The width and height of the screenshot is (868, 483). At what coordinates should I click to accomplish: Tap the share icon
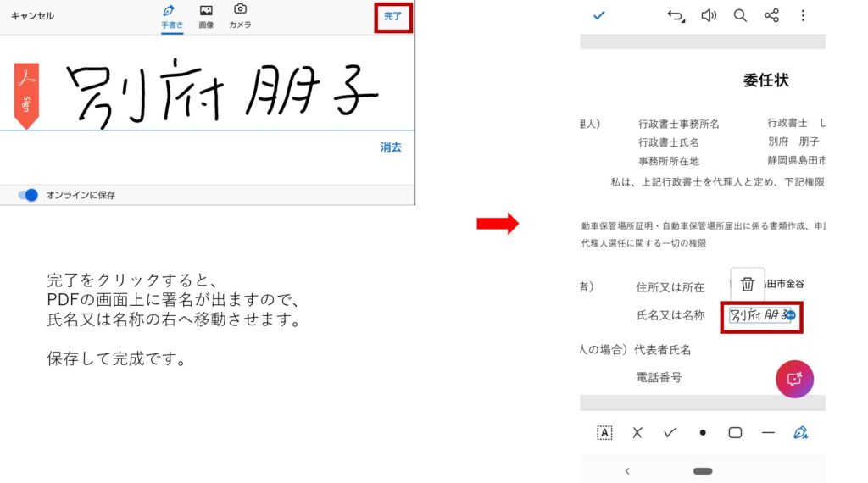pyautogui.click(x=771, y=15)
